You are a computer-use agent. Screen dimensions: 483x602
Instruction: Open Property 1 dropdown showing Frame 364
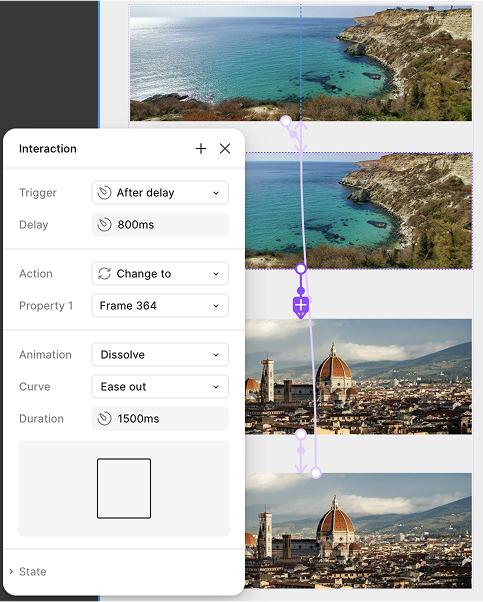tap(160, 306)
